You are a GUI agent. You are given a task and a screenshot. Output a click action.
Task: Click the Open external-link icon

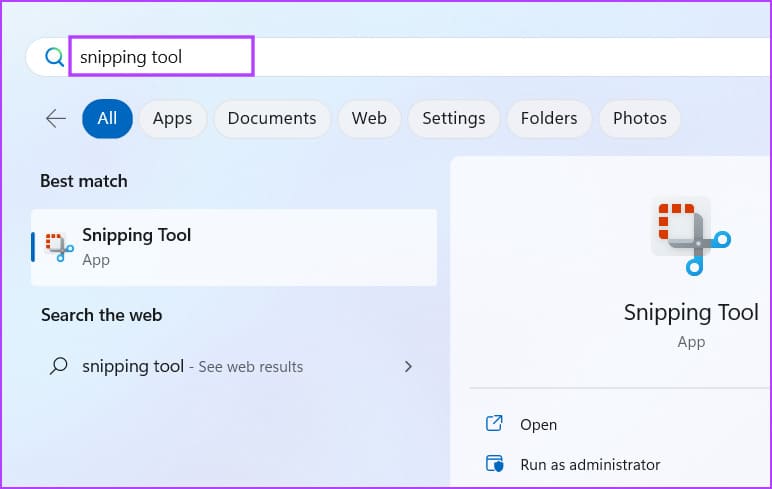[494, 424]
